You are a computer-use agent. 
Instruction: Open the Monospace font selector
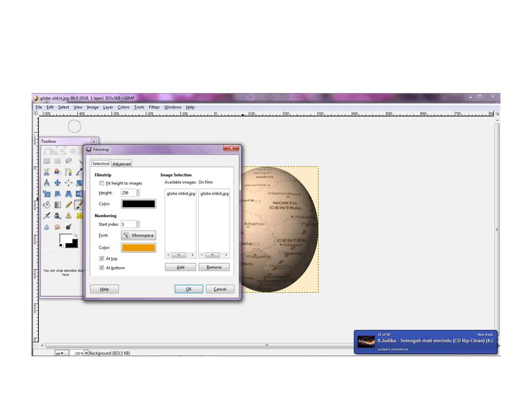click(139, 236)
